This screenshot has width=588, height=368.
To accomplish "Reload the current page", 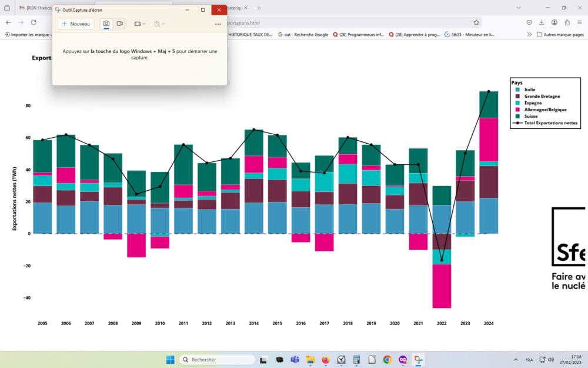I will pos(34,22).
